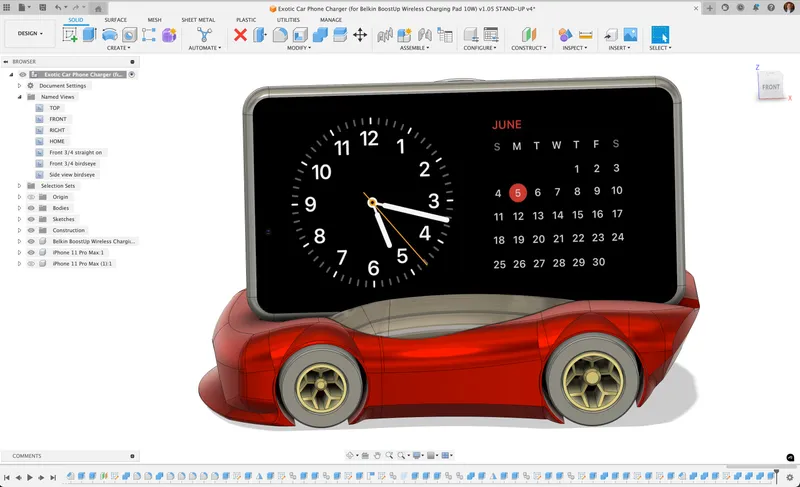Click the Measure ruler icon in Inspect

[586, 35]
